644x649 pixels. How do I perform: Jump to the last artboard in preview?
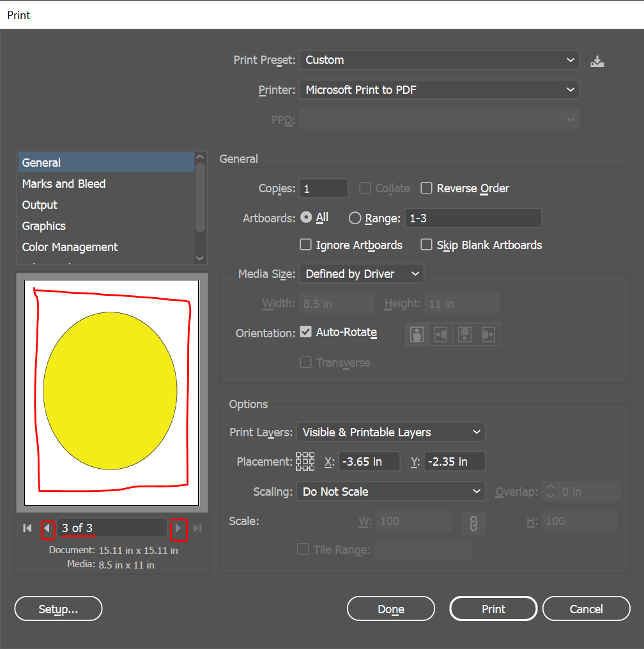(x=198, y=528)
